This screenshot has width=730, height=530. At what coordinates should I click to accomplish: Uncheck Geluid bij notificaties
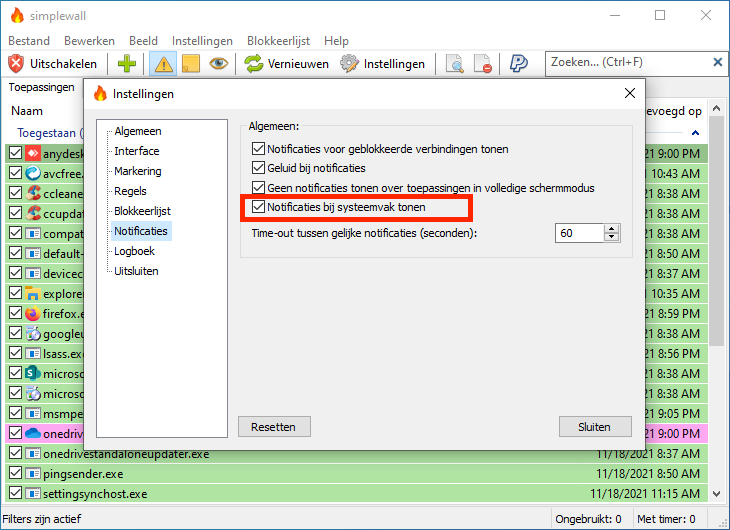click(x=259, y=168)
